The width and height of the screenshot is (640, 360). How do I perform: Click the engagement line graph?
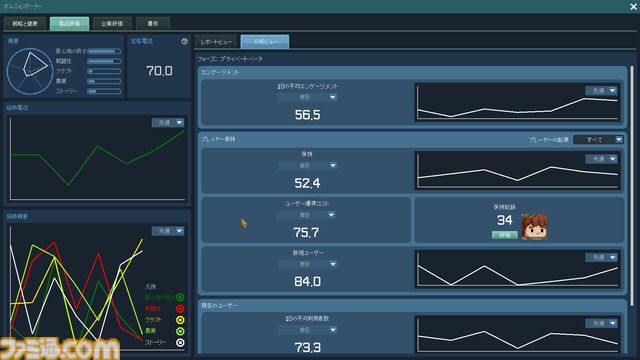click(518, 102)
